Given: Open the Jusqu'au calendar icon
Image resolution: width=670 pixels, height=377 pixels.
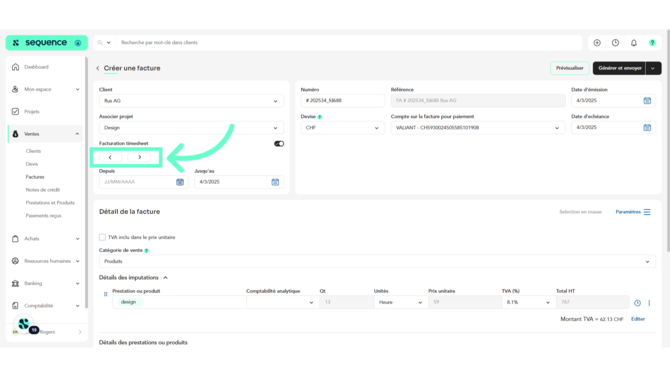Looking at the screenshot, I should point(275,182).
